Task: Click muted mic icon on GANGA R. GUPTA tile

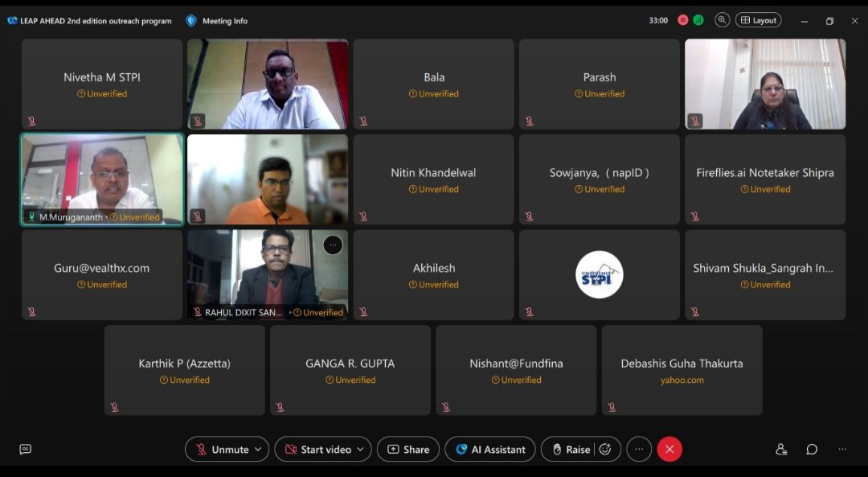Action: pyautogui.click(x=280, y=407)
